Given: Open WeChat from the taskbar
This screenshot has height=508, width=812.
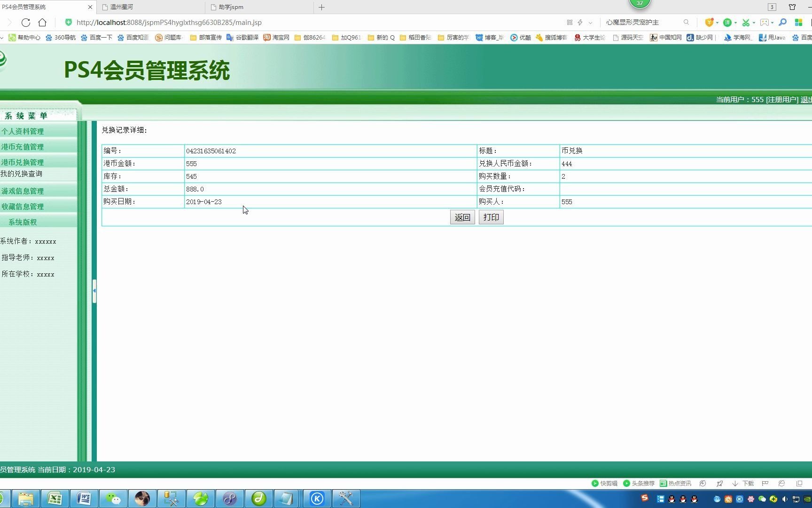Looking at the screenshot, I should [x=113, y=499].
